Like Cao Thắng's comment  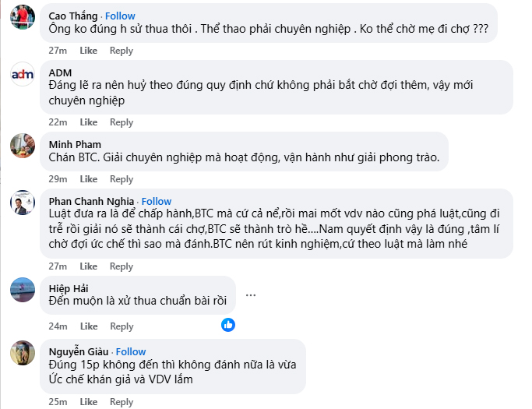click(x=89, y=51)
